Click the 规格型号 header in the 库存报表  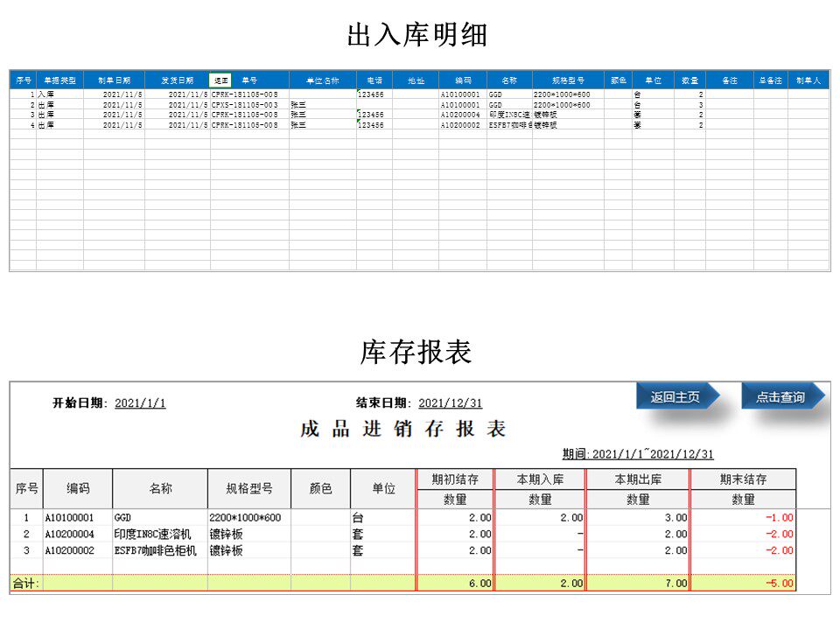pyautogui.click(x=249, y=488)
